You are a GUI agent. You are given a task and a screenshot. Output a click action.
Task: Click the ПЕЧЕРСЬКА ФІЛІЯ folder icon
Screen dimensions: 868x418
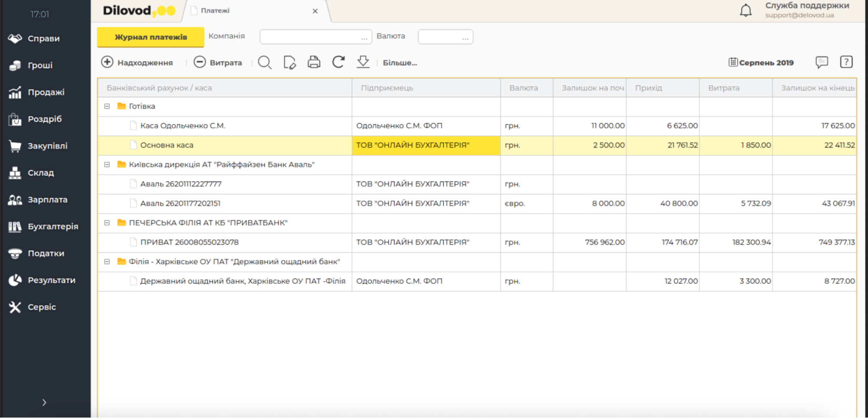tap(122, 223)
